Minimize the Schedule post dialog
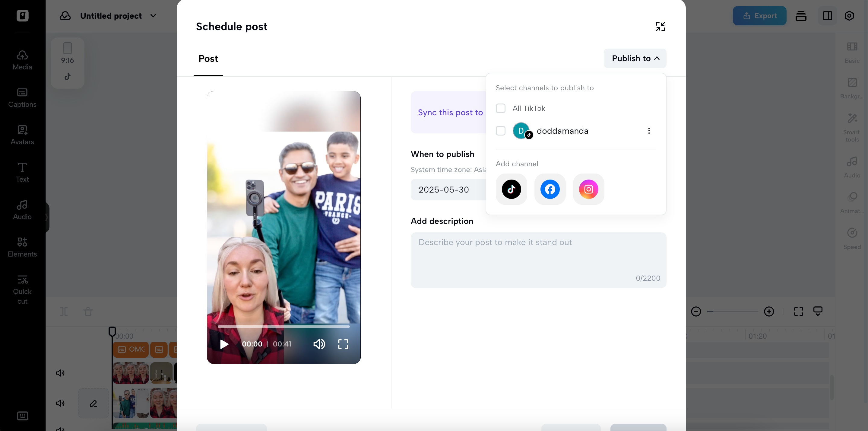868x431 pixels. (660, 27)
